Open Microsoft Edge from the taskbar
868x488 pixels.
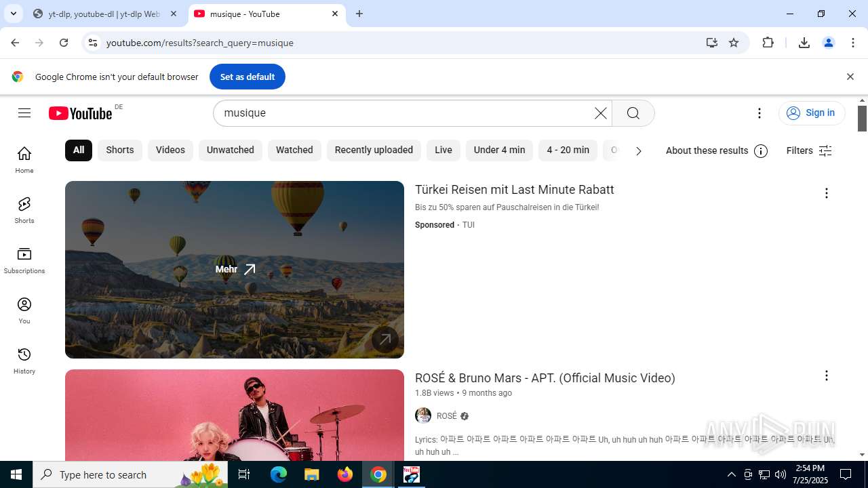coord(279,474)
